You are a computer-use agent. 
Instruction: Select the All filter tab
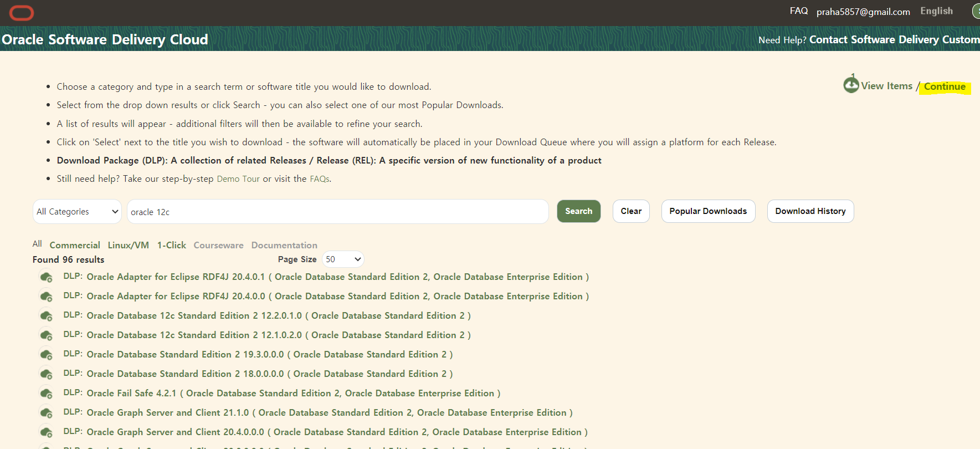(x=37, y=244)
